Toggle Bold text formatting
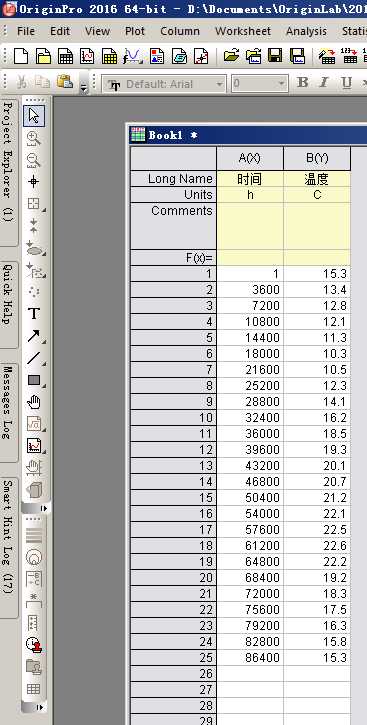 coord(303,83)
